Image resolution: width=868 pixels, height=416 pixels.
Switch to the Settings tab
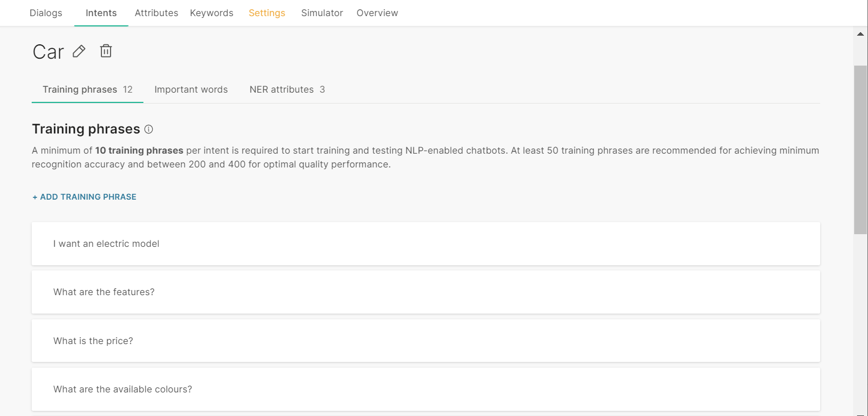click(267, 13)
